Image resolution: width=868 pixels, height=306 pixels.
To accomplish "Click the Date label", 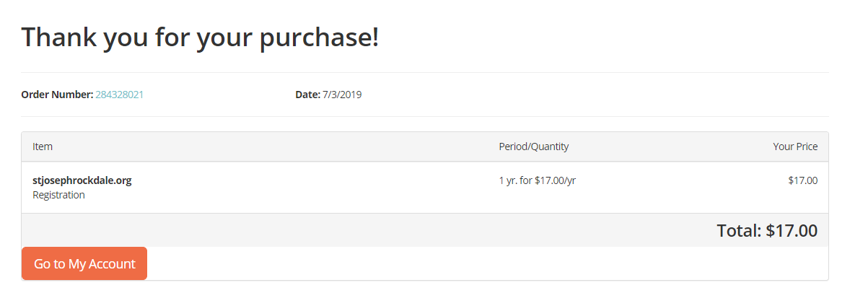I will pyautogui.click(x=307, y=95).
